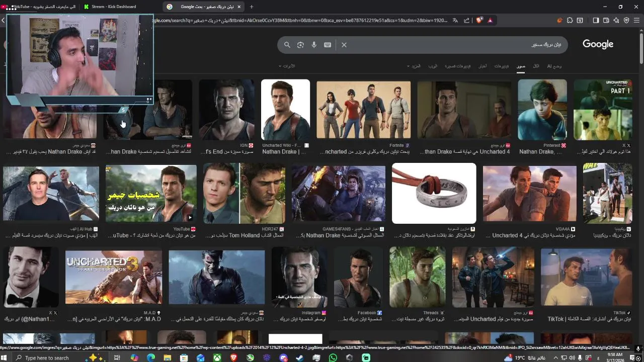The height and width of the screenshot is (362, 644).
Task: Open the IGN Nathan Drake portrait result
Action: tap(226, 110)
